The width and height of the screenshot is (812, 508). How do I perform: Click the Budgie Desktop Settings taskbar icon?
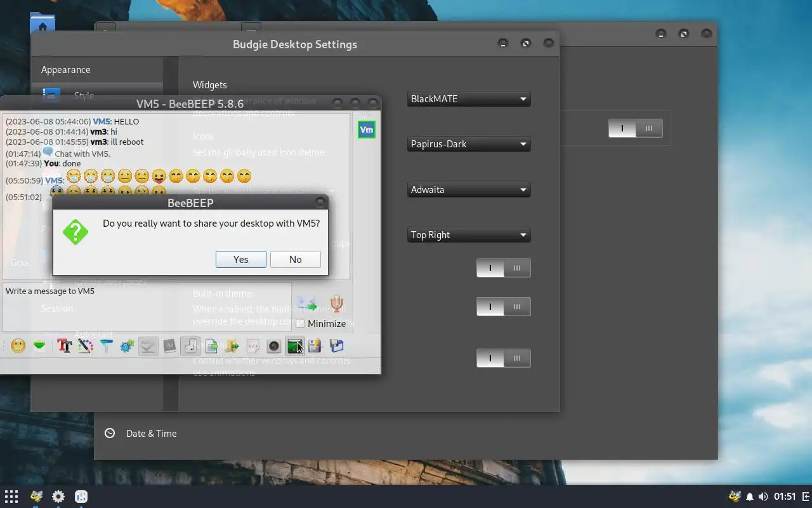(x=81, y=497)
